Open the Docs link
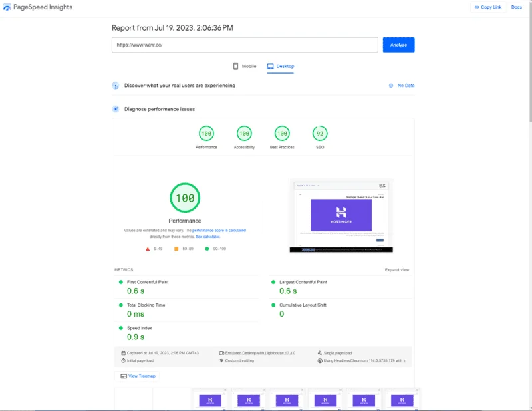This screenshot has width=532, height=411. coord(516,7)
